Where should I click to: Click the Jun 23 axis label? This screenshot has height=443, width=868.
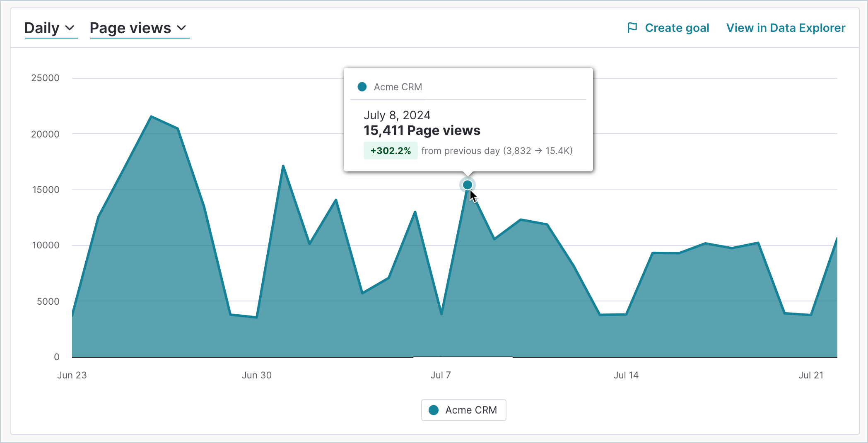coord(72,375)
